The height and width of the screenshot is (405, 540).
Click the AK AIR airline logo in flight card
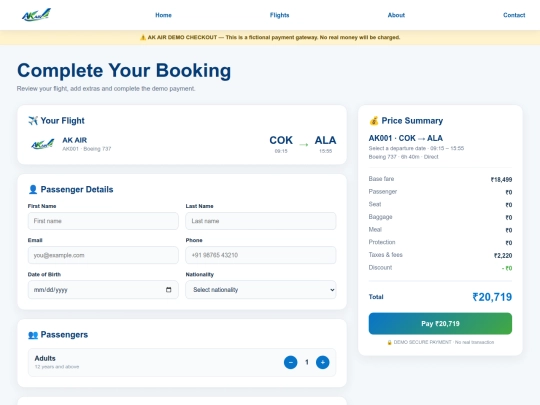pos(43,144)
